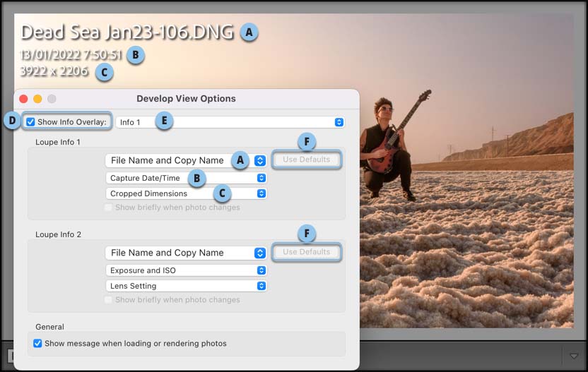Open the Cropped Dimensions dropdown
588x372 pixels.
click(x=186, y=193)
